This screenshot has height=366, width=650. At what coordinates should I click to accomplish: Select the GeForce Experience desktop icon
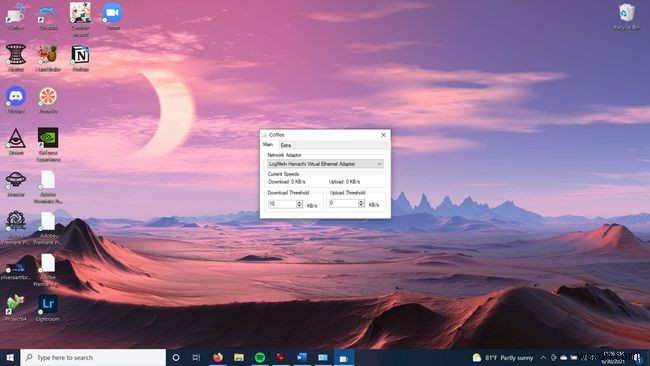pyautogui.click(x=48, y=144)
